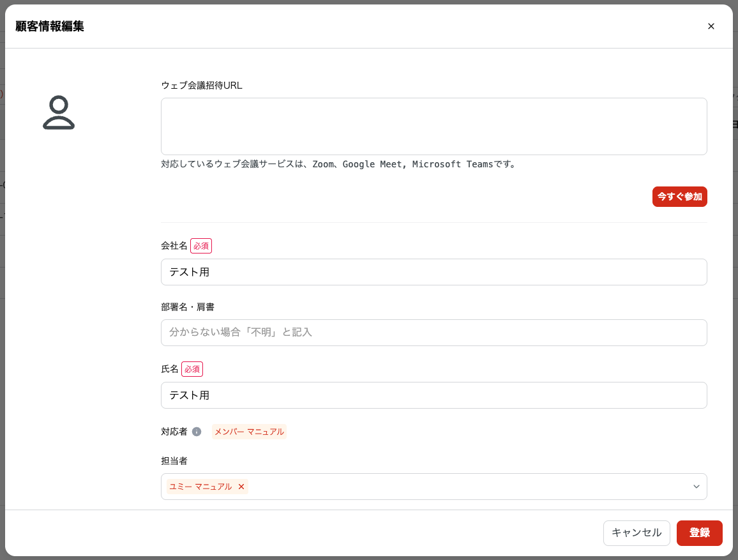Image resolution: width=738 pixels, height=560 pixels.
Task: Click the 担当者 field label
Action: click(x=174, y=460)
